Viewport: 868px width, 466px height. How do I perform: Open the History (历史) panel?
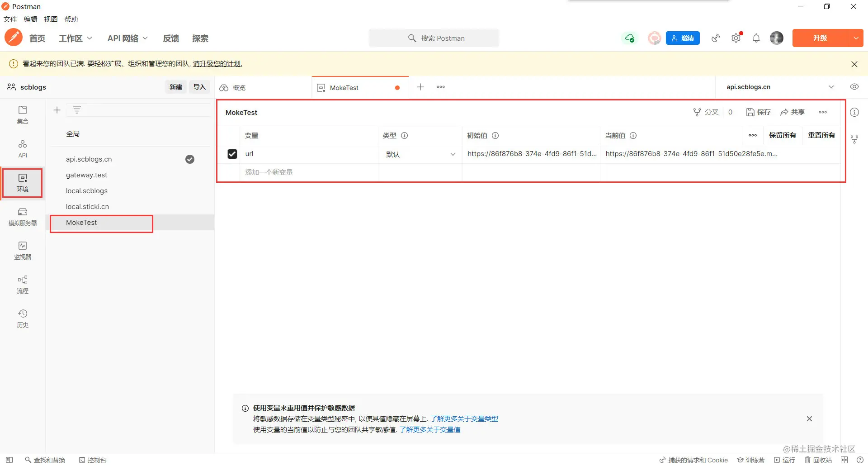(23, 319)
